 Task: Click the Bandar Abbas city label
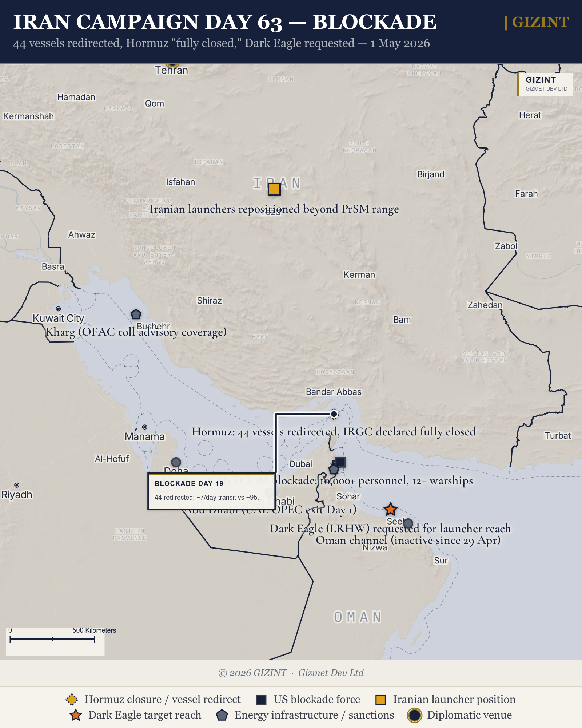pos(334,392)
